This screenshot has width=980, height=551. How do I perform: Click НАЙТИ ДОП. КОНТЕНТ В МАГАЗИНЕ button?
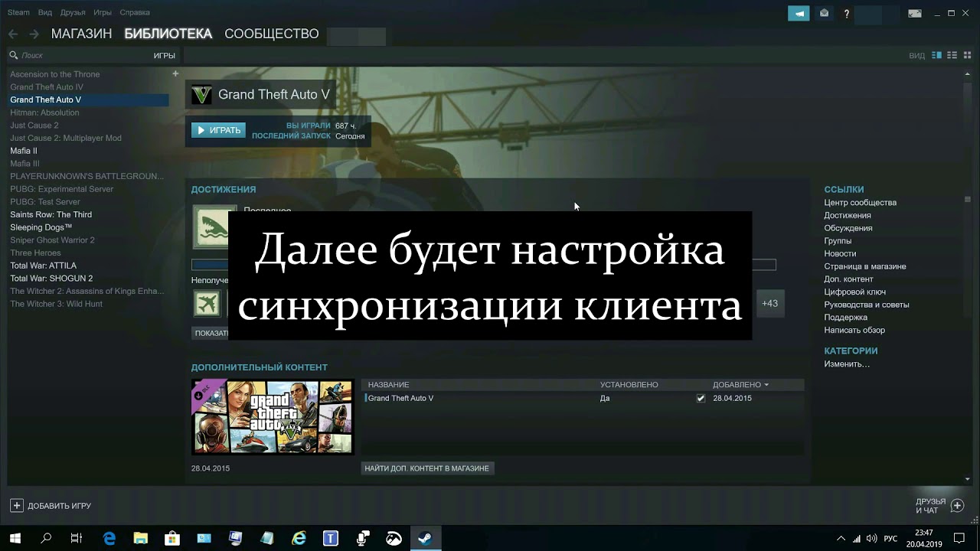426,468
